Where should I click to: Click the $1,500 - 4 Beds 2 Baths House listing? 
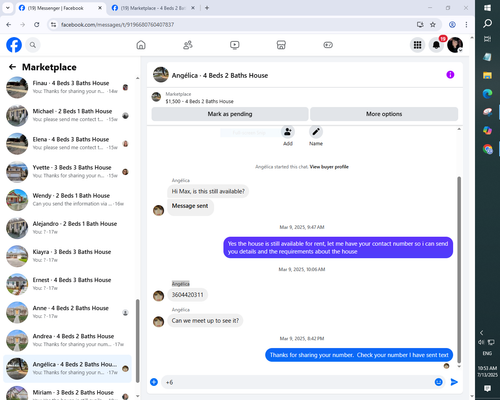coord(199,101)
